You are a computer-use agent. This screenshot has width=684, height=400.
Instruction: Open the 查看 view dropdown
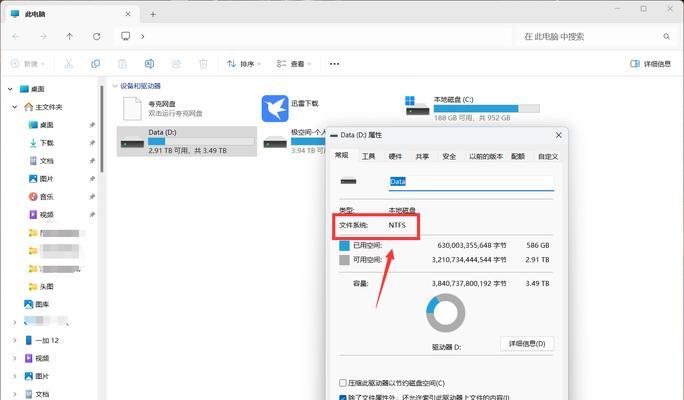[294, 64]
